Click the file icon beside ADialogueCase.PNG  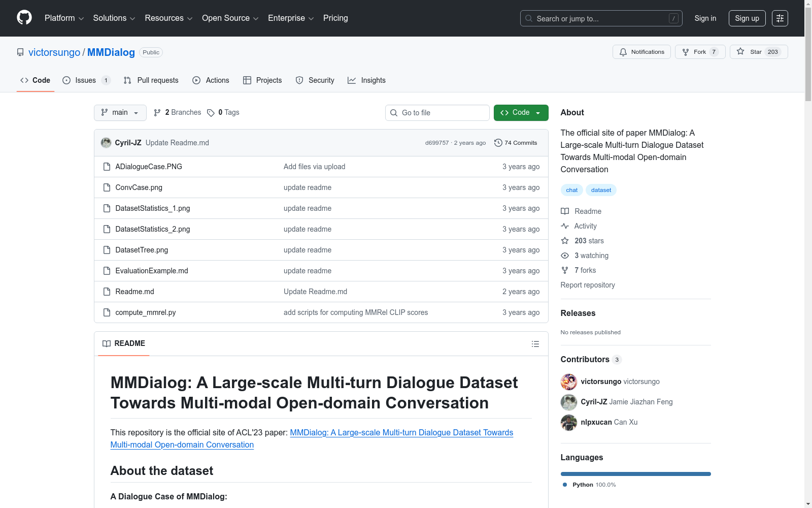(107, 167)
